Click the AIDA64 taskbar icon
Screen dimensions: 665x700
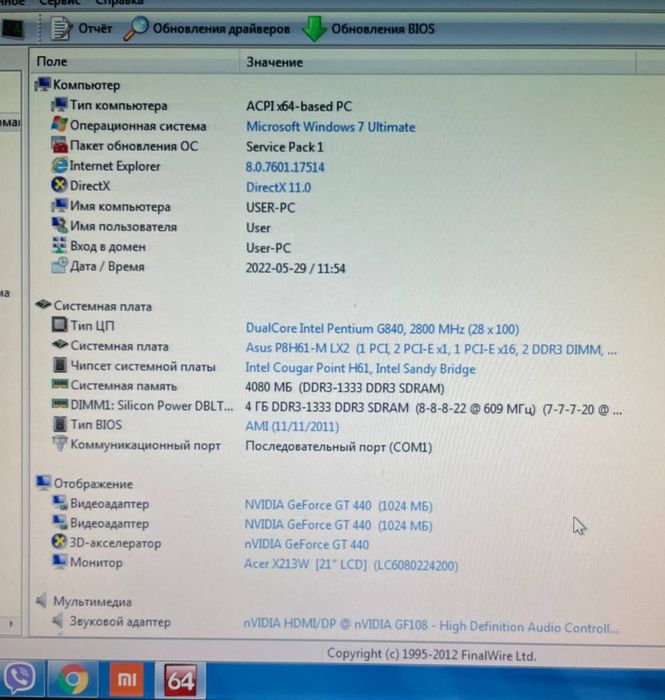pyautogui.click(x=180, y=680)
